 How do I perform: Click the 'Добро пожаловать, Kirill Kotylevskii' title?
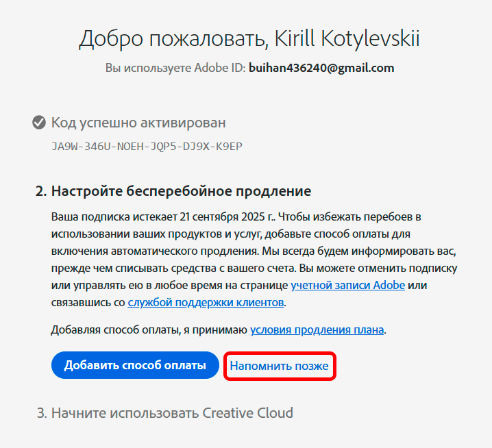tap(249, 38)
